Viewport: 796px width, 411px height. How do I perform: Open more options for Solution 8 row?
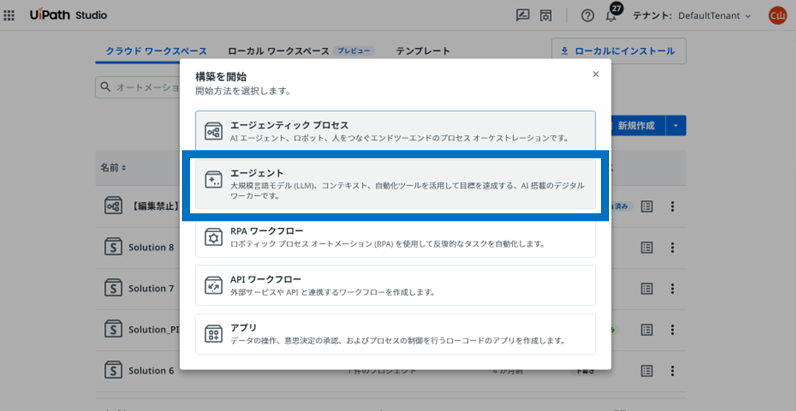tap(673, 247)
